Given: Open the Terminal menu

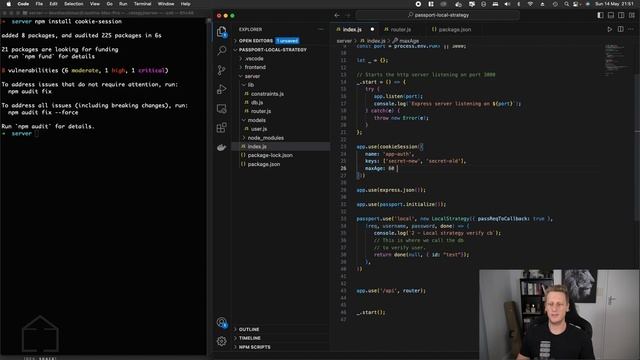Looking at the screenshot, I should pos(142,4).
